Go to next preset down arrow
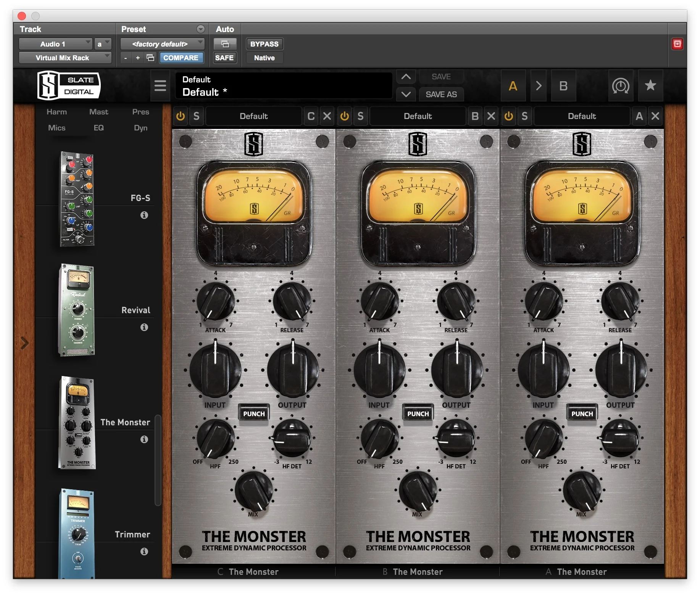 pos(406,94)
